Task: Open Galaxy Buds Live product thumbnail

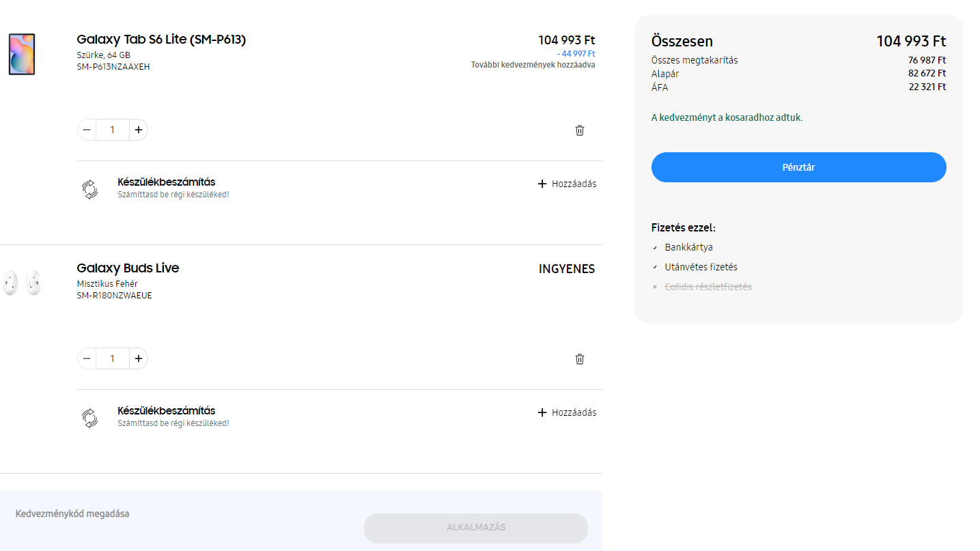Action: (x=22, y=283)
